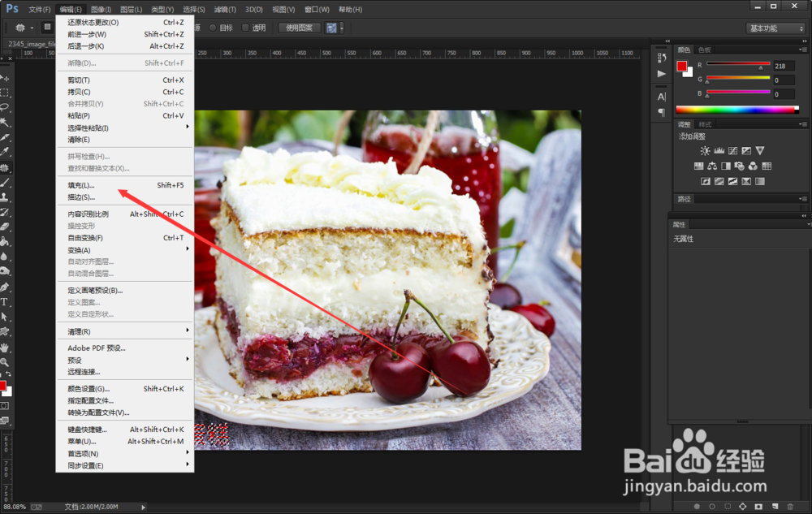Open the Paragraph panel icon
This screenshot has width=812, height=514.
point(661,112)
